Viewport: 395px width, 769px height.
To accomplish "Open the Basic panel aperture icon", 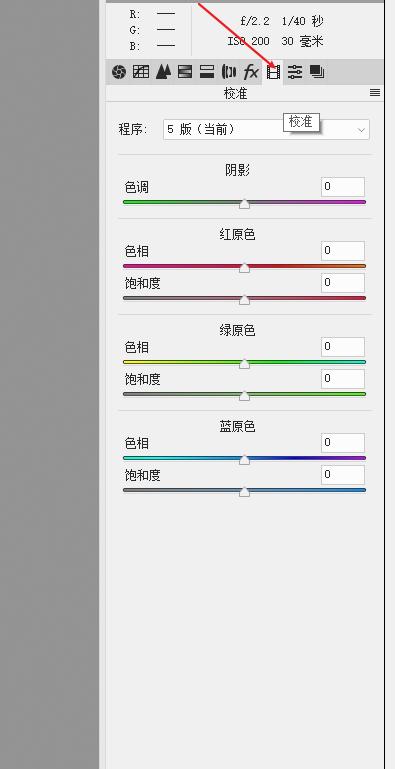I will click(x=119, y=73).
